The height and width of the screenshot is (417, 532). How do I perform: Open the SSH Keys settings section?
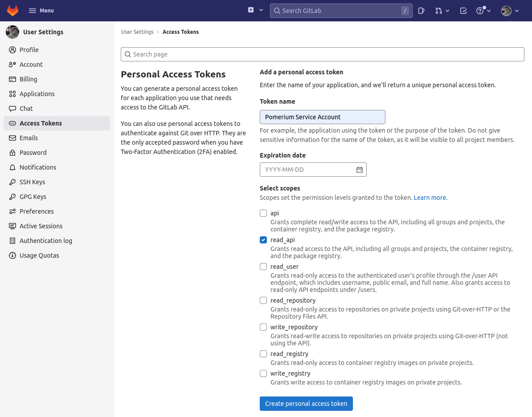click(33, 182)
